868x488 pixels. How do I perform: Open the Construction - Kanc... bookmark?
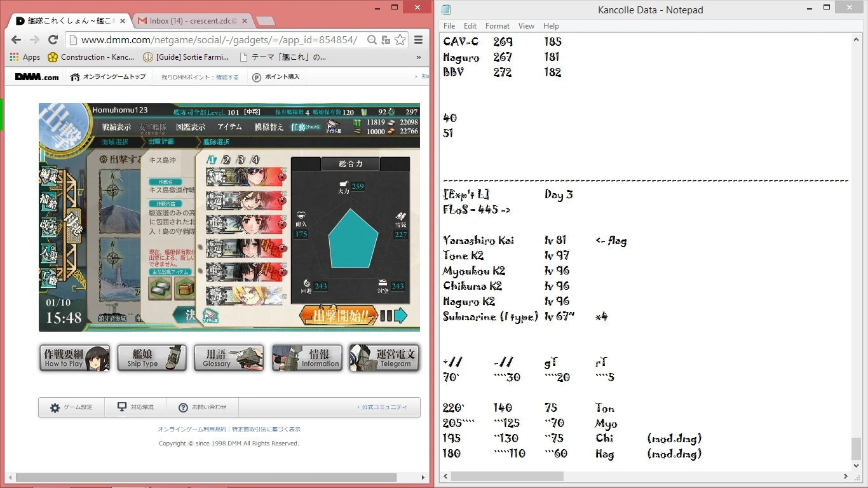click(x=91, y=57)
